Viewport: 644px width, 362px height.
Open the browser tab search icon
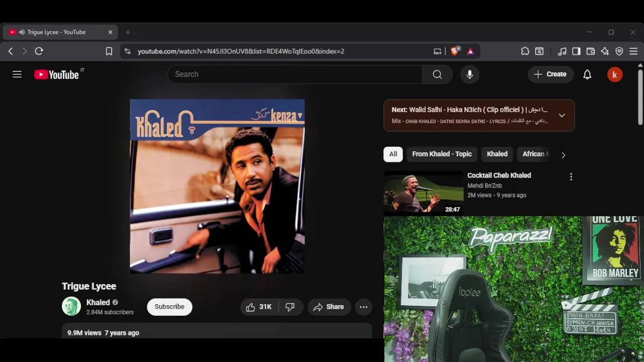[539, 51]
